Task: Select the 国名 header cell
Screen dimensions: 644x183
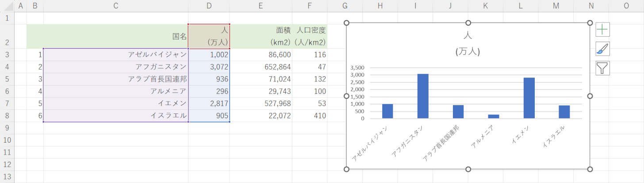Action: (x=115, y=36)
